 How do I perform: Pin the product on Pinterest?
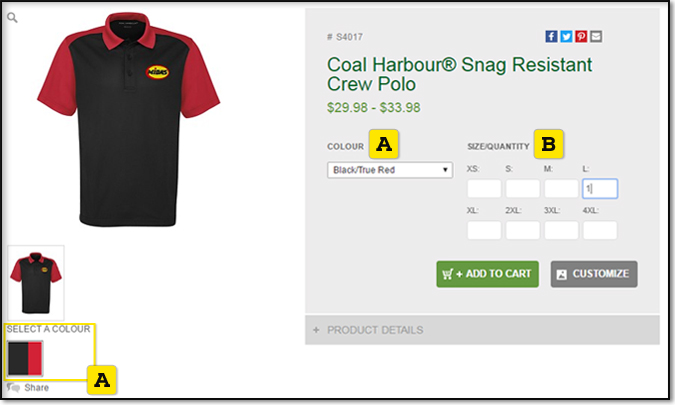581,37
